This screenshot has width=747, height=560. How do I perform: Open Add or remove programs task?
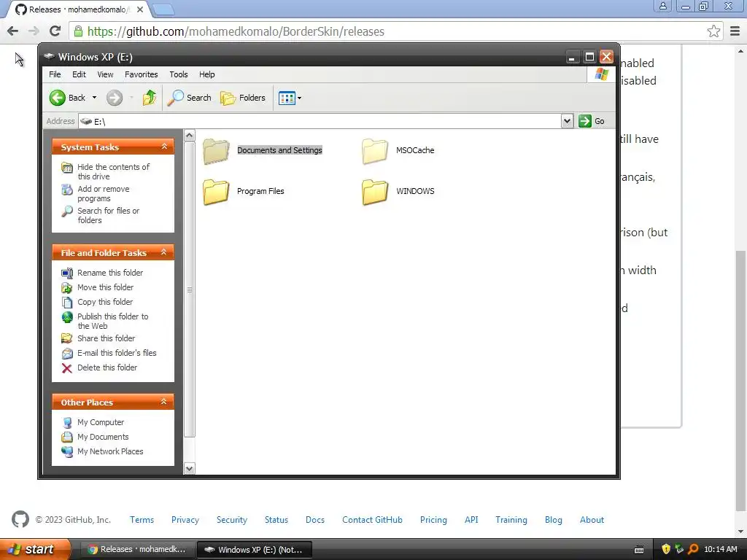pyautogui.click(x=104, y=193)
